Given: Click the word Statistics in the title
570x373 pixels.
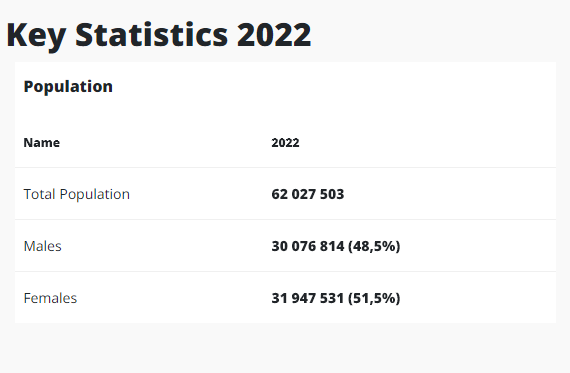Looking at the screenshot, I should coord(152,35).
